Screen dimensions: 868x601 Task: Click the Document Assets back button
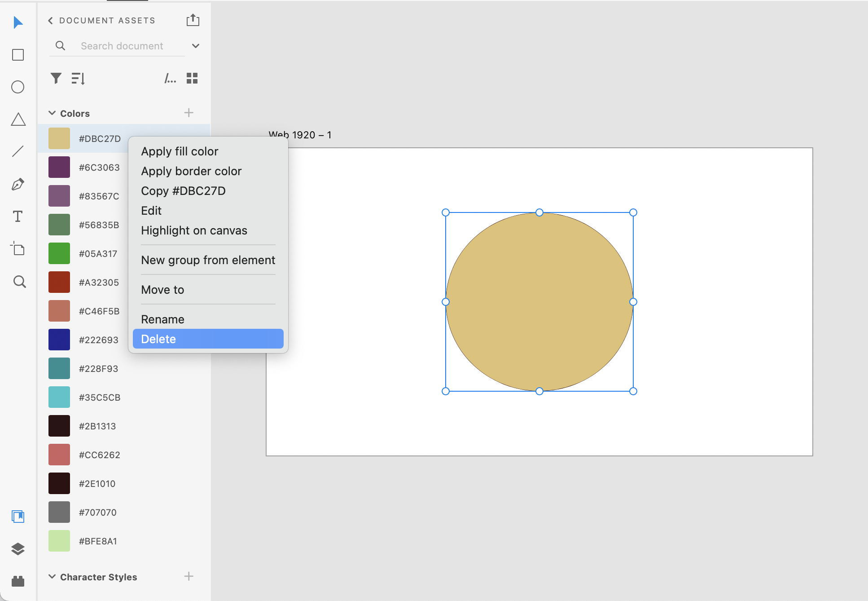(51, 21)
